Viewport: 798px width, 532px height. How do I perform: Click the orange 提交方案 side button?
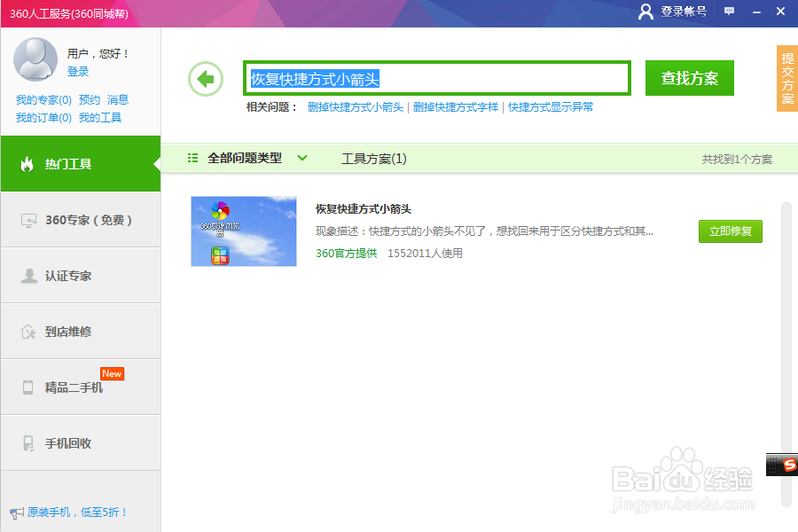click(787, 78)
